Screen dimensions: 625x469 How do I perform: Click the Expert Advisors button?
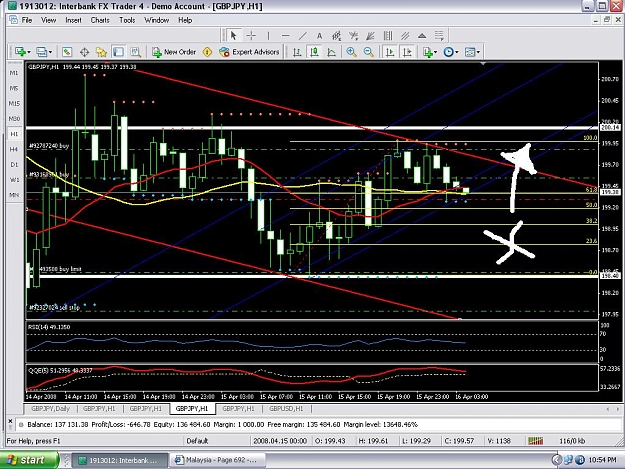[249, 52]
